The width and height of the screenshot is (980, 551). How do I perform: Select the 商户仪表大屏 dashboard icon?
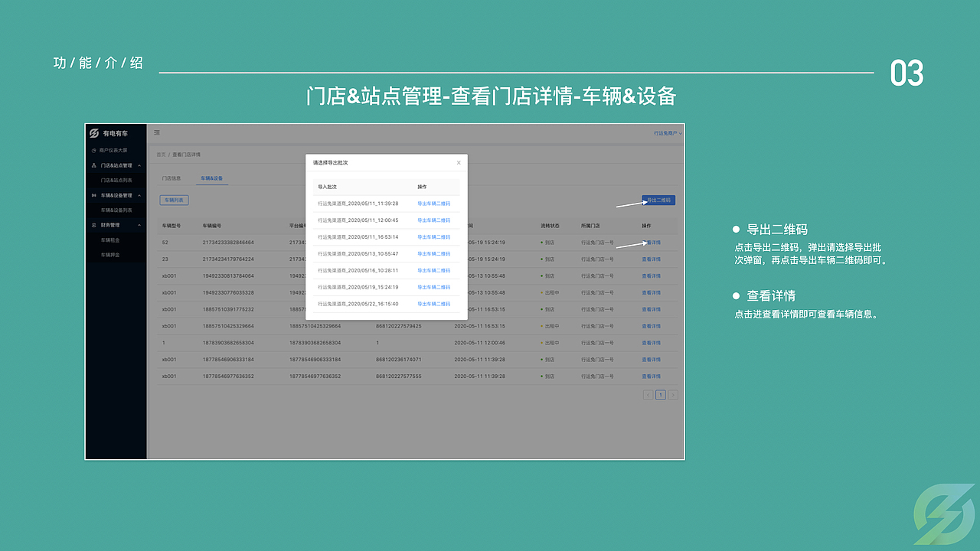pos(93,150)
